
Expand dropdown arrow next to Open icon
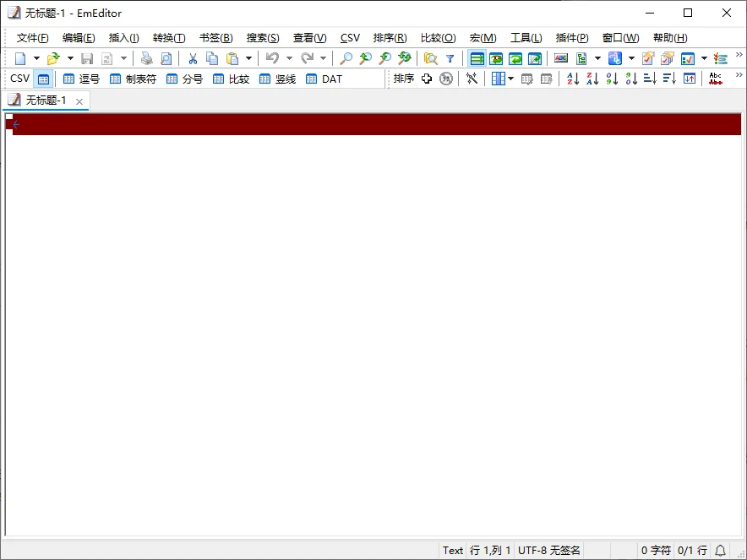click(x=70, y=58)
